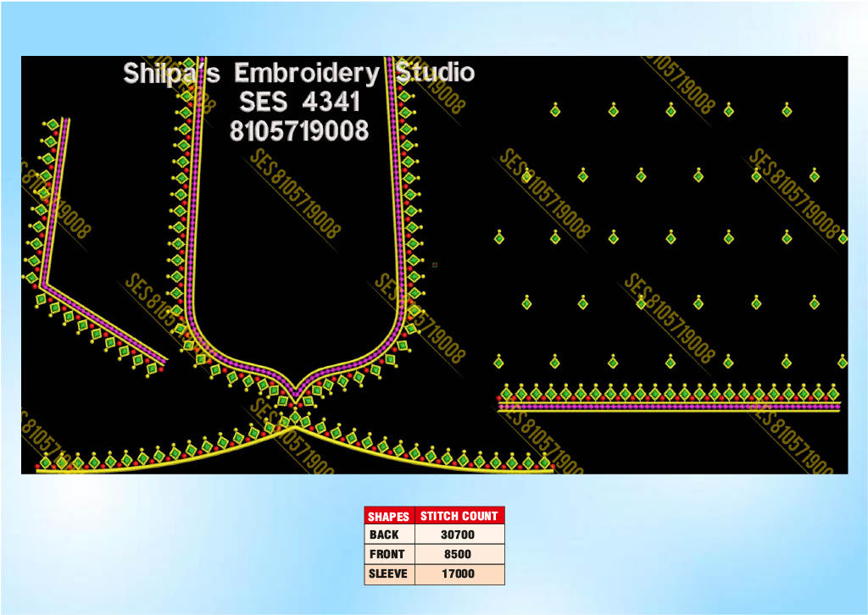The height and width of the screenshot is (615, 868).
Task: Click the stitch count value '30700'
Action: (458, 535)
